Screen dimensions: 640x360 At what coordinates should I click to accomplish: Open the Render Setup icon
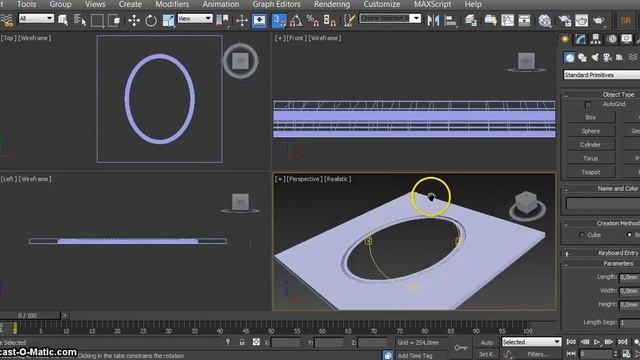pos(564,20)
